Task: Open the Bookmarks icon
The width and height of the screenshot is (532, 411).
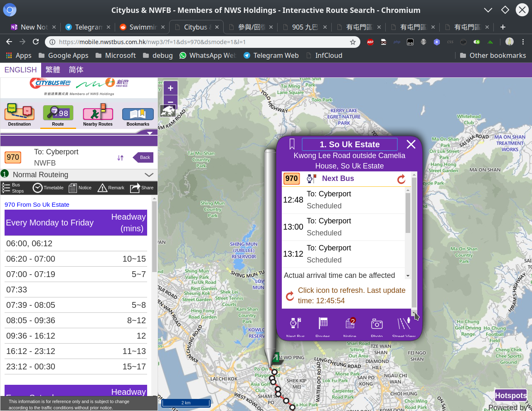Action: pos(138,114)
